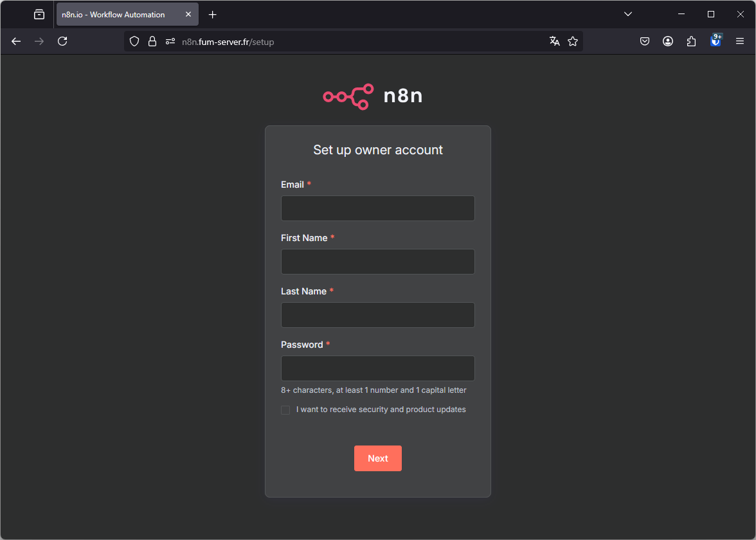Open the Firefox hamburger application menu
Image resolution: width=756 pixels, height=540 pixels.
(x=740, y=41)
